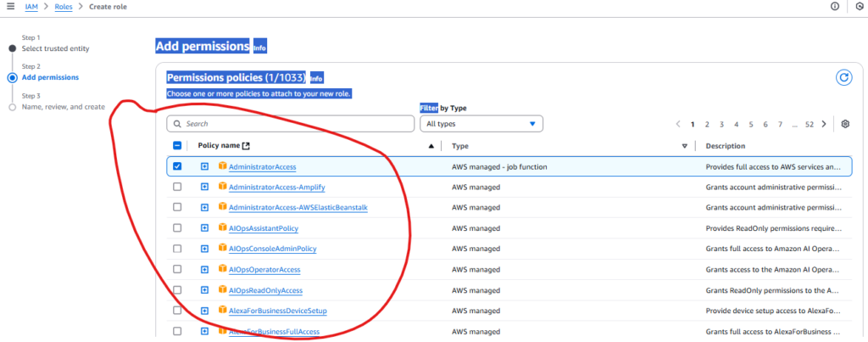
Task: Refresh the permissions policies list
Action: [x=843, y=78]
